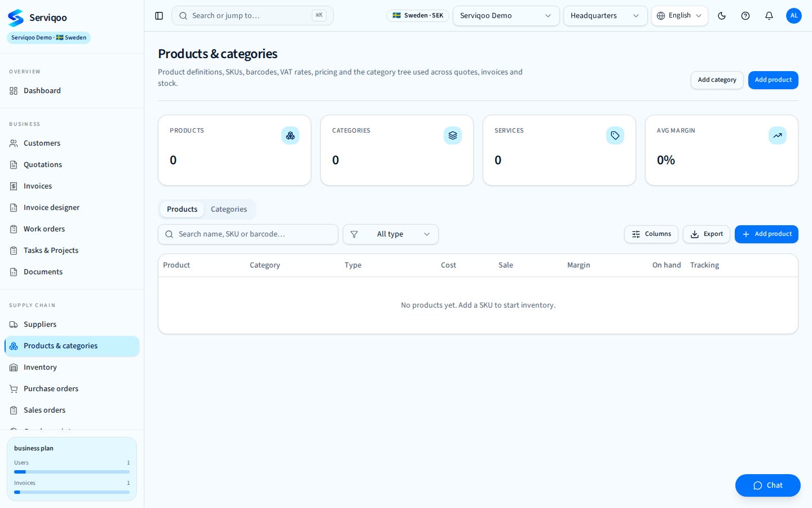Focus the Search name, SKU or barcode field

[x=248, y=234]
